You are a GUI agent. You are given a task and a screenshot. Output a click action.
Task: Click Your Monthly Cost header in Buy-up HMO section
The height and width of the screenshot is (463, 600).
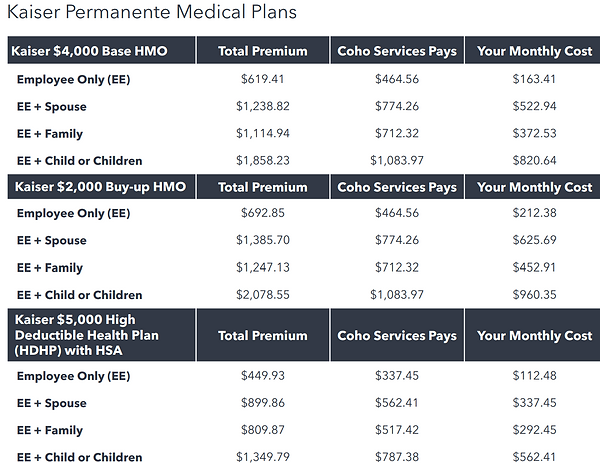[534, 187]
